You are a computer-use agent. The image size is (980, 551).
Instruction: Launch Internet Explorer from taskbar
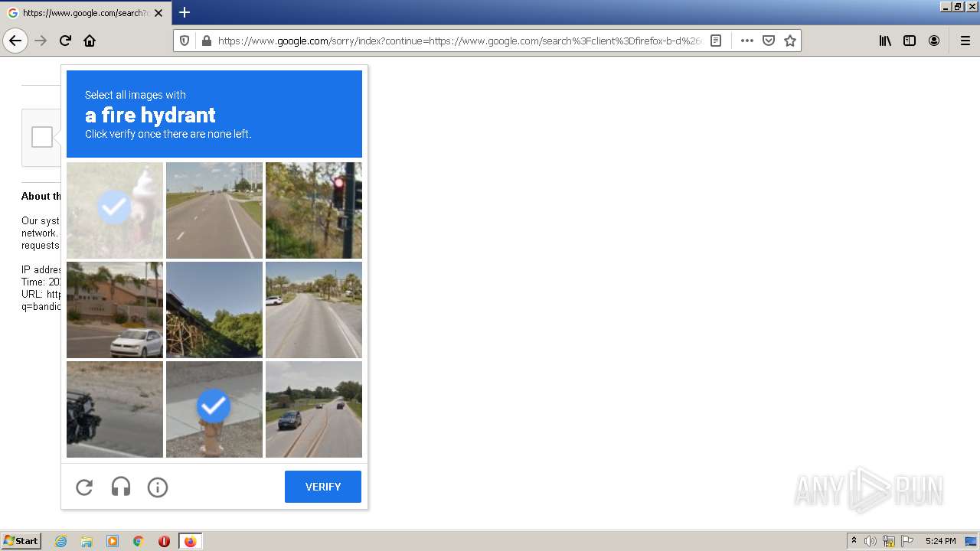pyautogui.click(x=60, y=541)
